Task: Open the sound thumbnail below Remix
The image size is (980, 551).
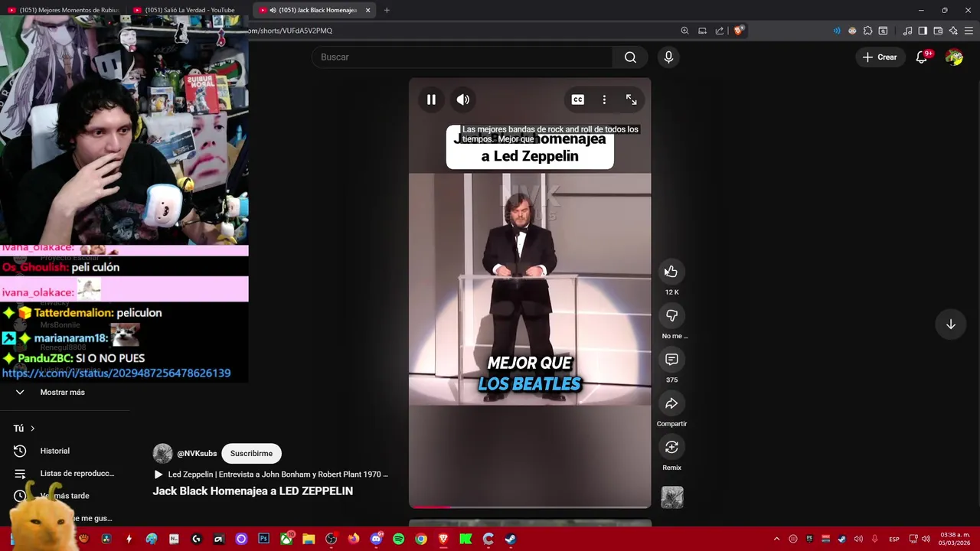Action: 672,497
